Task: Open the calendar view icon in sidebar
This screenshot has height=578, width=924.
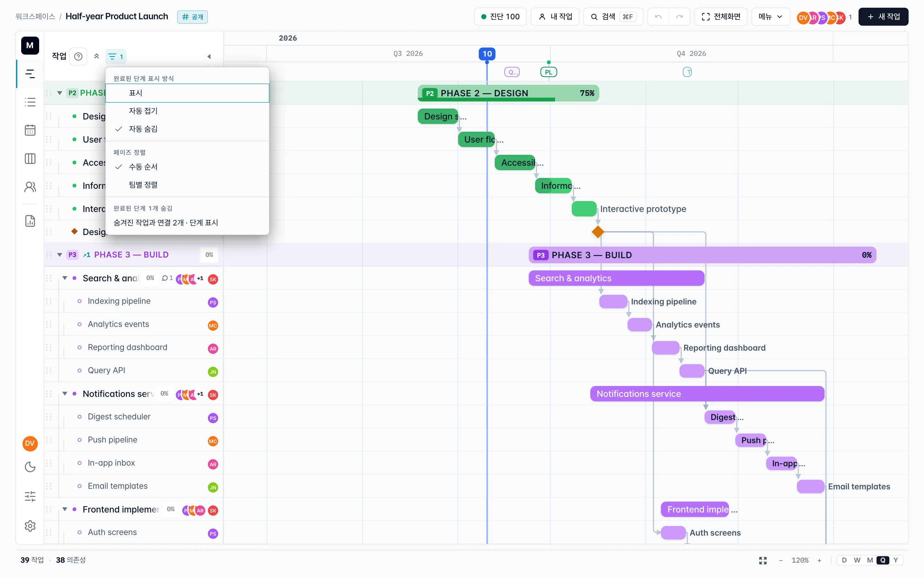Action: coord(30,130)
